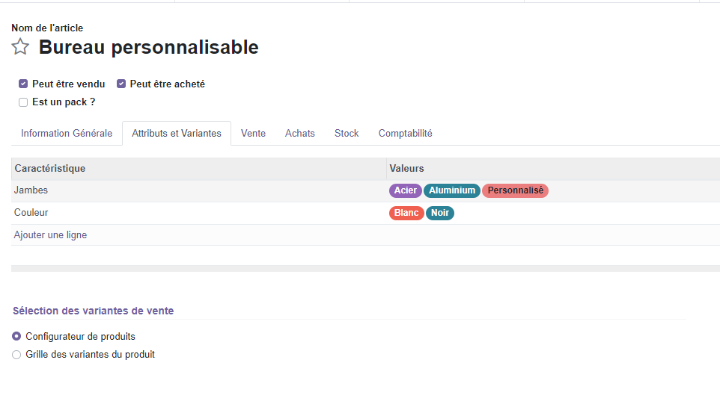Mark article as favorite with star icon
Screen dimensions: 720x404
20,47
